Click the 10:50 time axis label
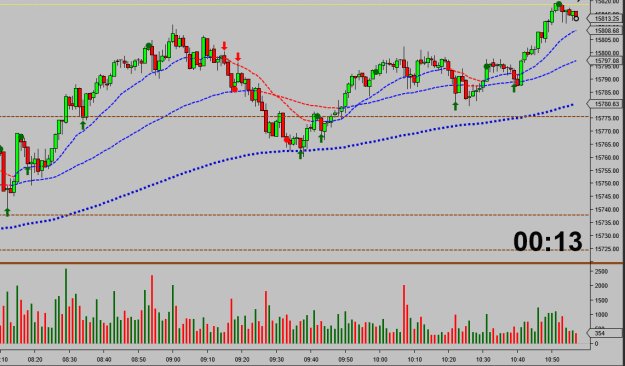The width and height of the screenshot is (625, 366). [x=552, y=359]
